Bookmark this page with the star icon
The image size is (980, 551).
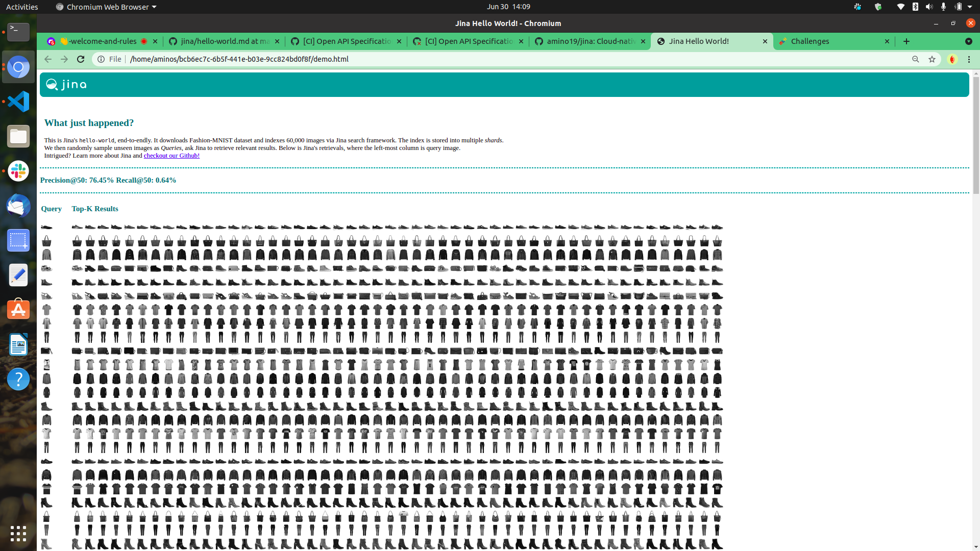(932, 59)
